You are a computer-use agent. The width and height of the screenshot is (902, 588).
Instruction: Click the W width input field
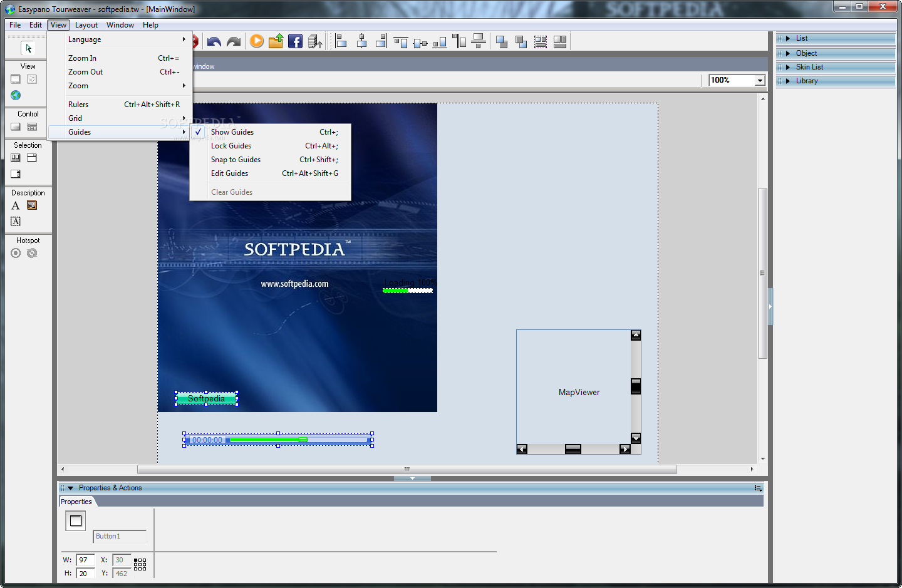click(86, 560)
